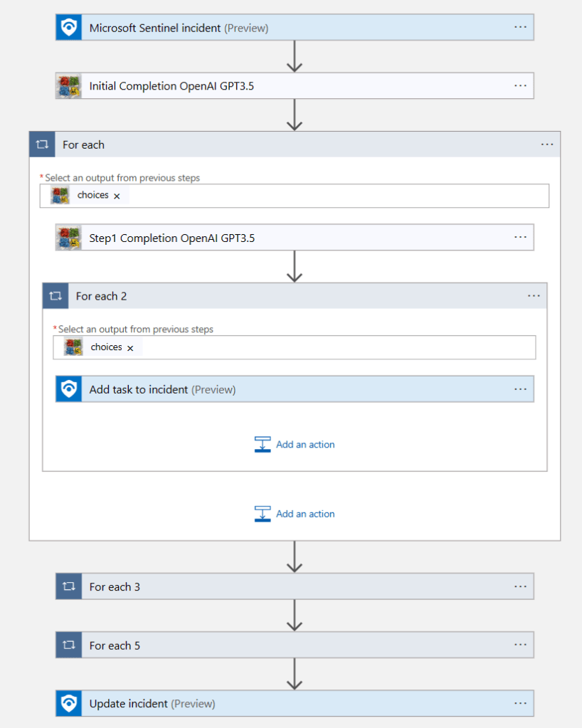This screenshot has width=582, height=728.
Task: Open ellipsis menu on For each 2
Action: (534, 296)
